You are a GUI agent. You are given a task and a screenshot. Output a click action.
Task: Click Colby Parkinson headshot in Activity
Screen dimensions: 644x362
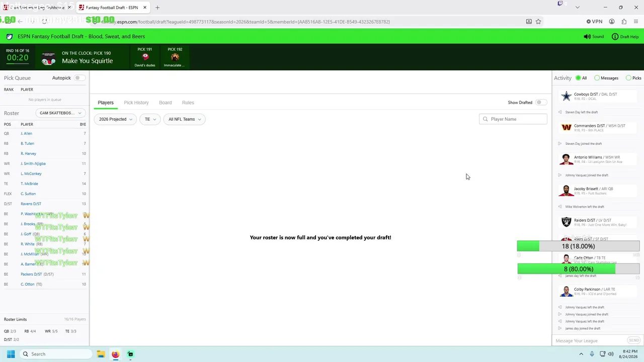(567, 292)
